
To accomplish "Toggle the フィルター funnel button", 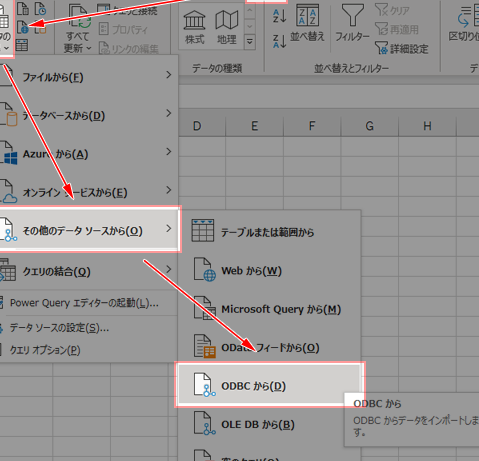I will pyautogui.click(x=352, y=23).
